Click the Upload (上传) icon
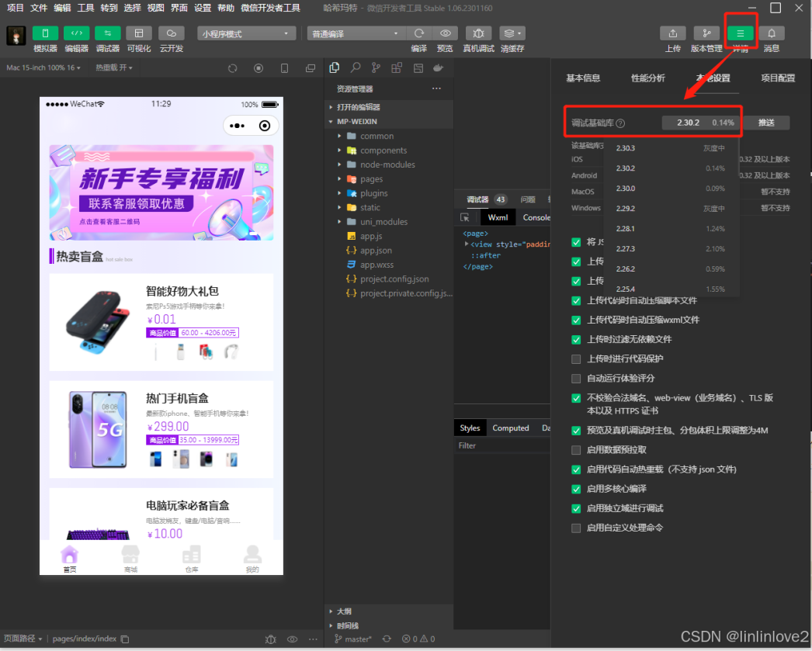Image resolution: width=812 pixels, height=651 pixels. (x=673, y=33)
